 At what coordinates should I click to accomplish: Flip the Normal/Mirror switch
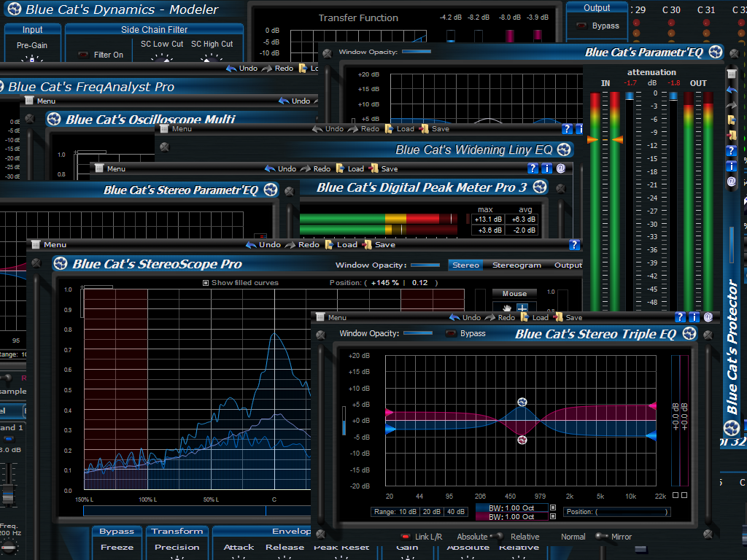coord(602,537)
